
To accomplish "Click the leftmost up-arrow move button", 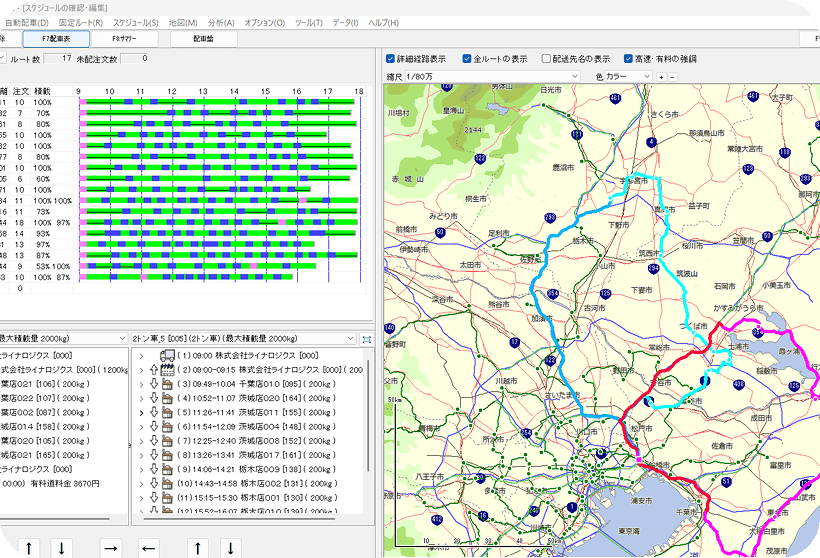I will [x=29, y=548].
